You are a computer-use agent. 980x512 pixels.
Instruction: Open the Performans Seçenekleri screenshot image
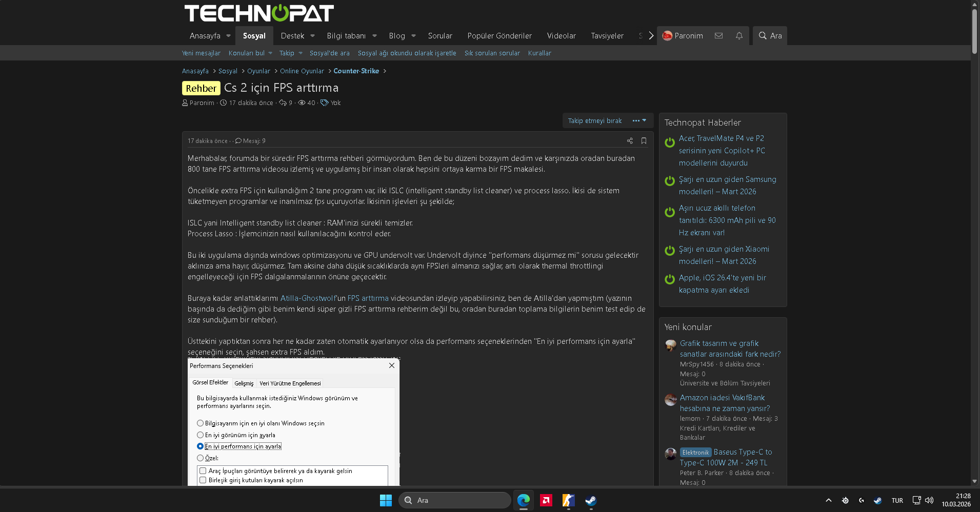(x=294, y=422)
